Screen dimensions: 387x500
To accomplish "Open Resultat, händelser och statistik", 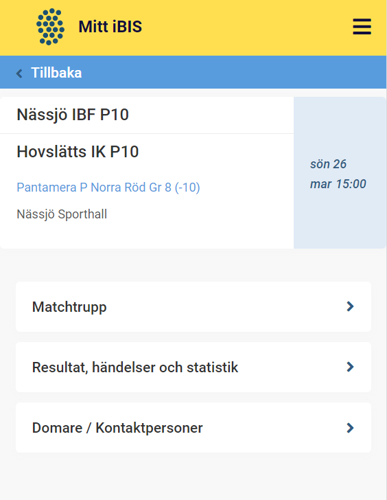I will [x=193, y=367].
